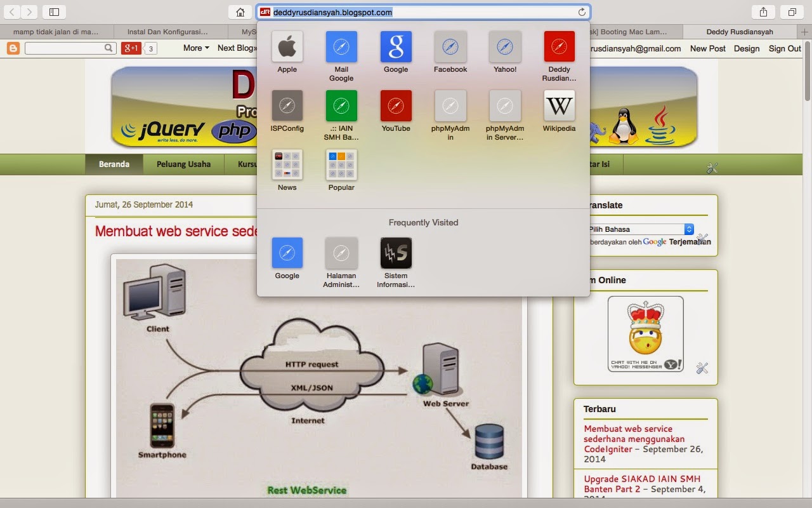Edit the Yahoo Messenger widget with wrench icon

tap(702, 368)
